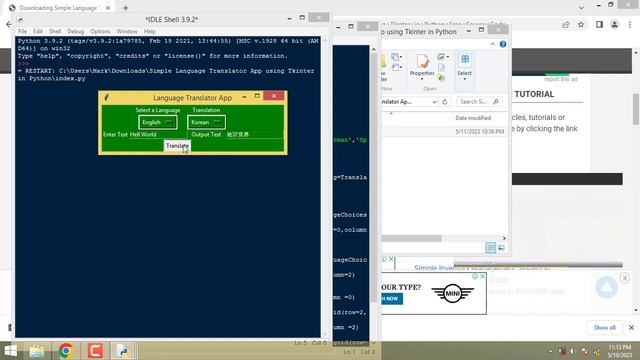Open Chrome three-dot menu

[630, 25]
